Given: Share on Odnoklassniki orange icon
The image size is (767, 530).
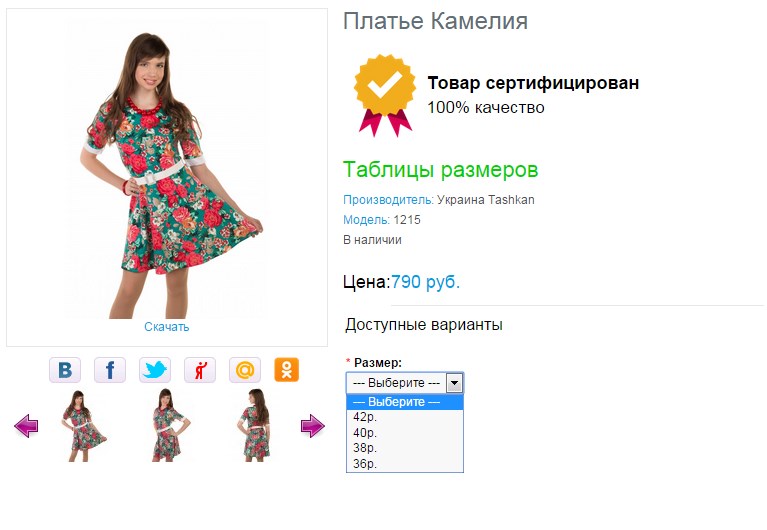Looking at the screenshot, I should click(287, 370).
